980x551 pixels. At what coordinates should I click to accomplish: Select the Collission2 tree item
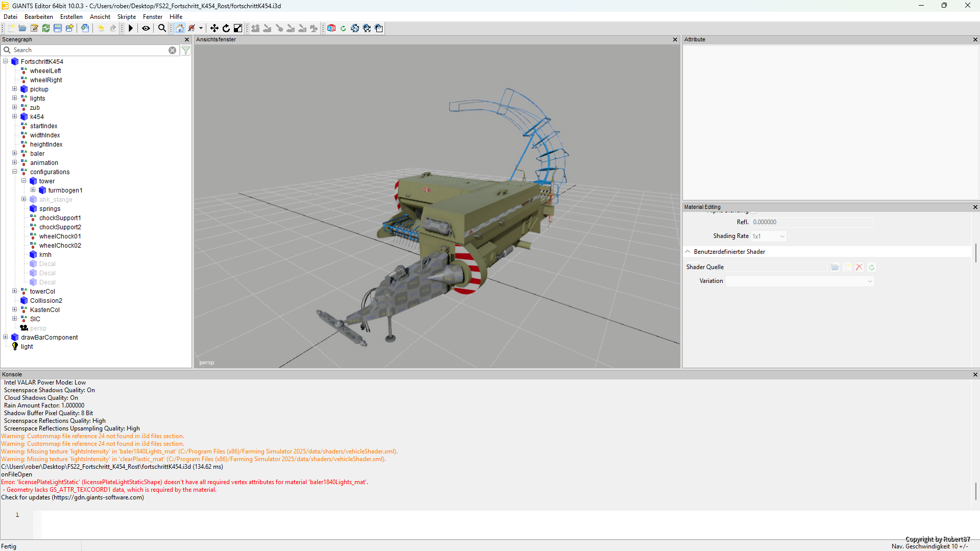click(x=46, y=301)
